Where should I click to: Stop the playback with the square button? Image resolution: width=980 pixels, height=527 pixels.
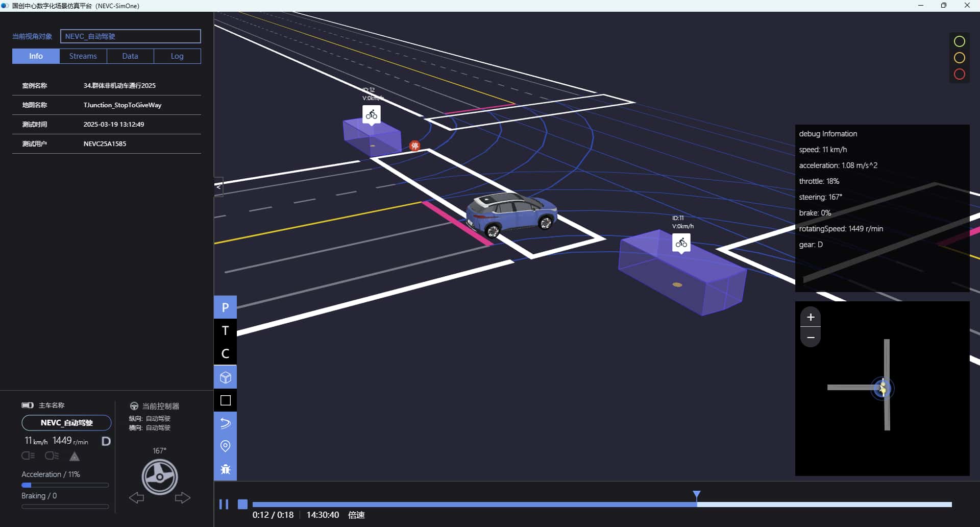click(243, 505)
